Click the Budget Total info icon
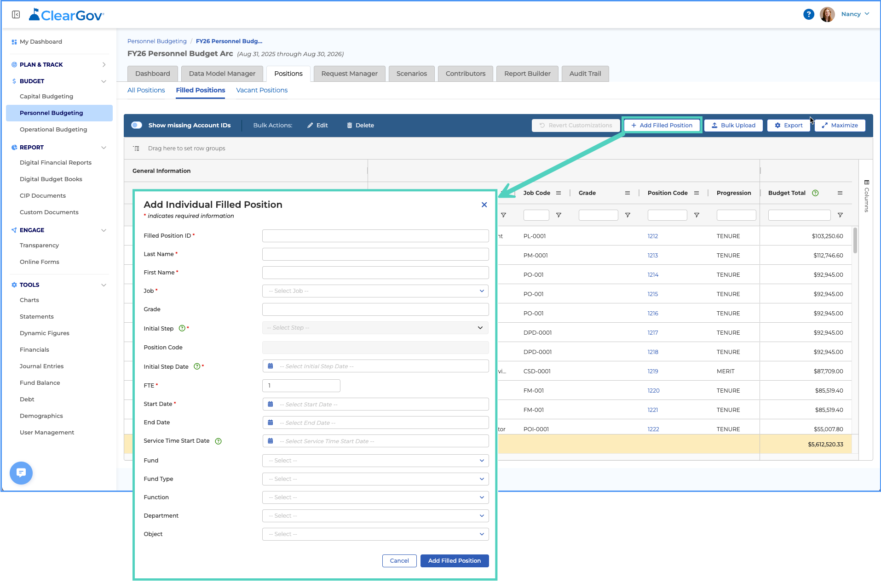 pyautogui.click(x=815, y=193)
